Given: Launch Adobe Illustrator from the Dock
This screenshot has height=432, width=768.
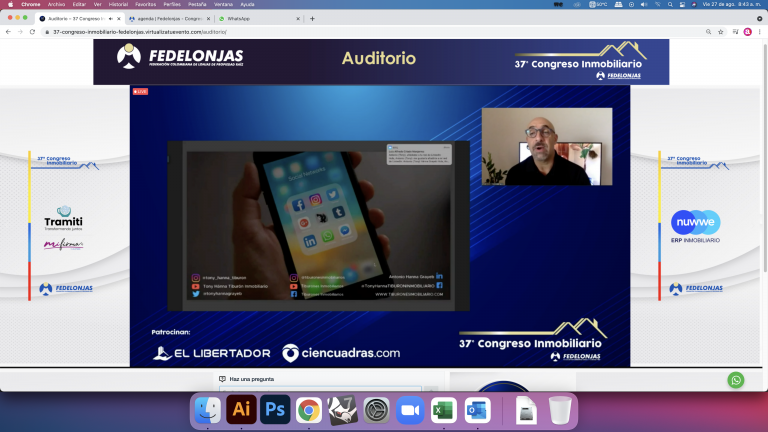Looking at the screenshot, I should click(x=241, y=409).
